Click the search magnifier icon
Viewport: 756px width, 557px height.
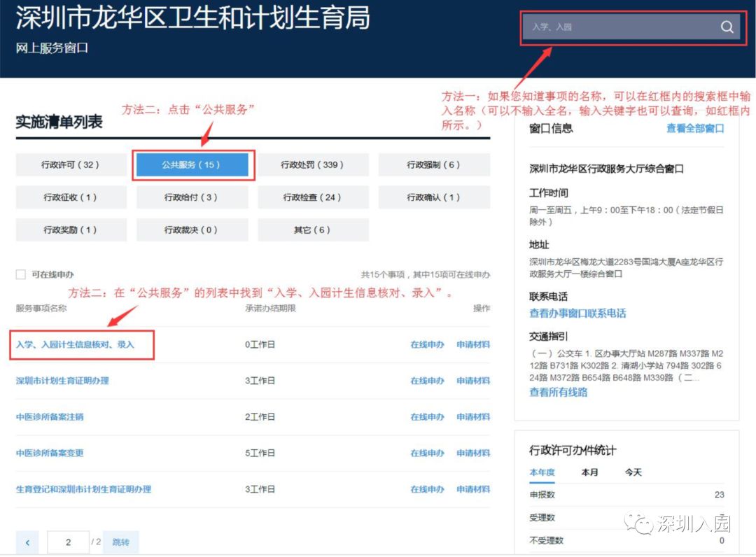(727, 27)
